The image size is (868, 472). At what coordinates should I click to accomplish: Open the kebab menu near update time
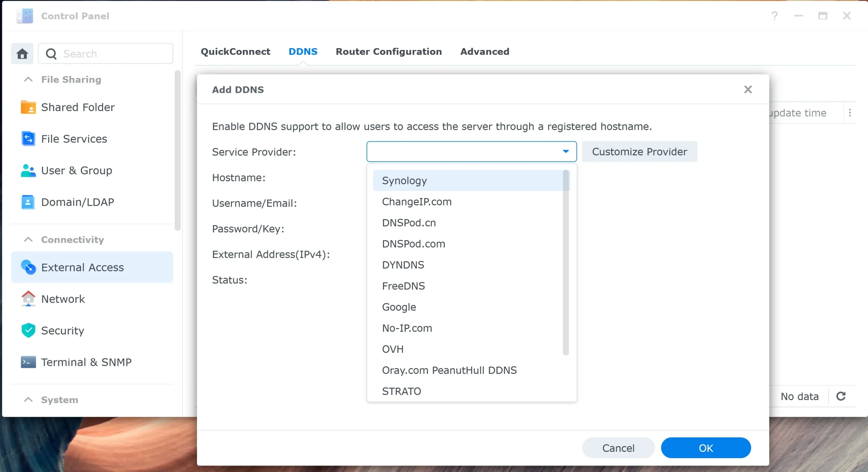(850, 113)
